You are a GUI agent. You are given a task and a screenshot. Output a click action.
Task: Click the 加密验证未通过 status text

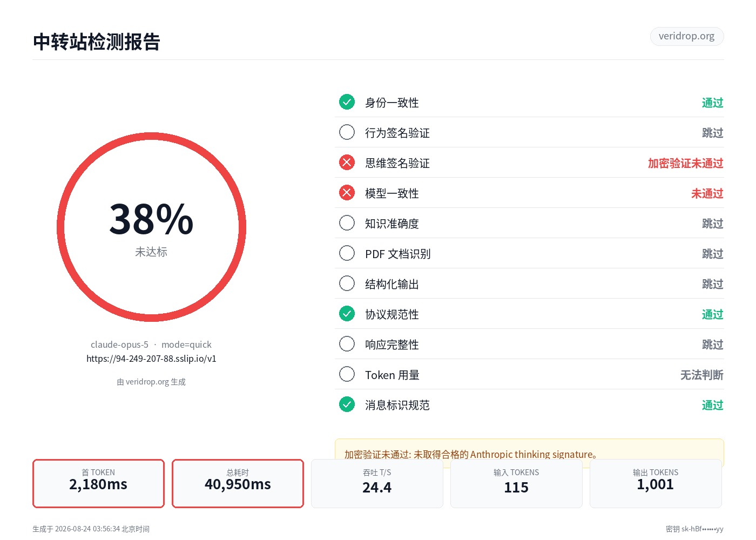point(685,163)
